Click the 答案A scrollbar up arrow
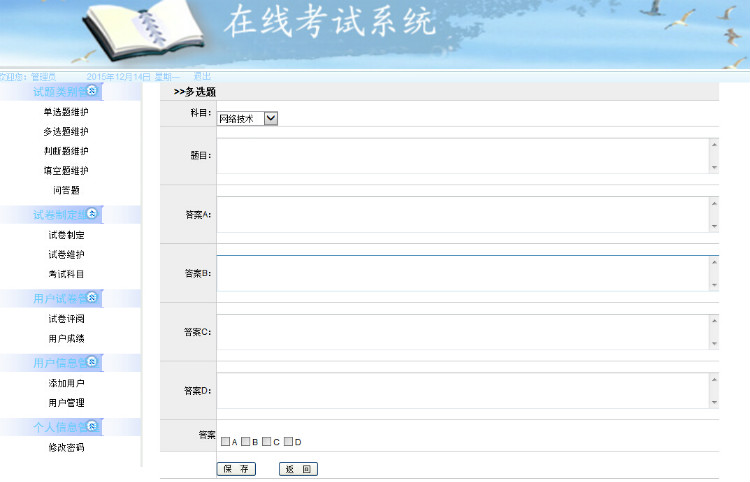The image size is (750, 482). 714,203
